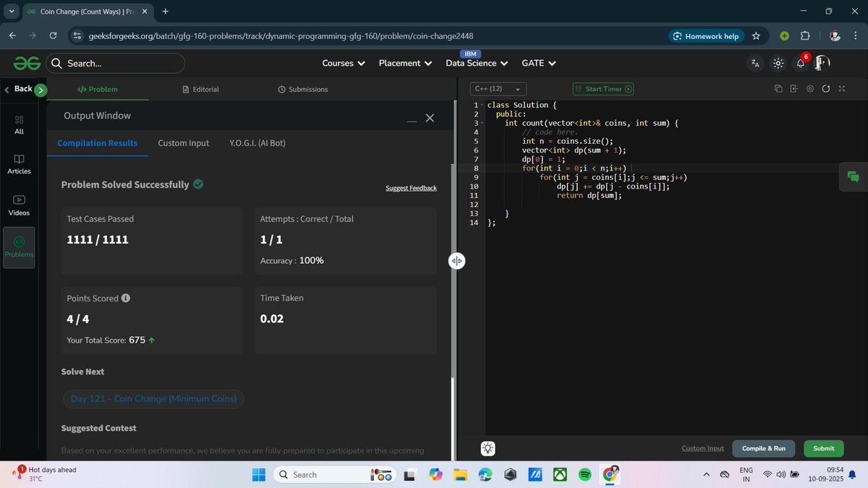Open a new browser tab
The image size is (868, 488).
[166, 12]
